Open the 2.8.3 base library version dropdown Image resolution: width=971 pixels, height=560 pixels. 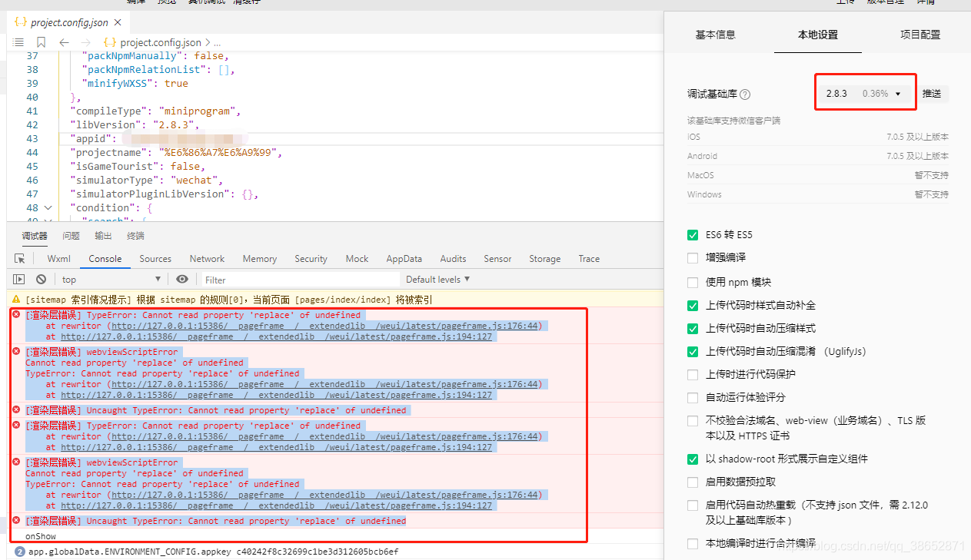(x=865, y=94)
